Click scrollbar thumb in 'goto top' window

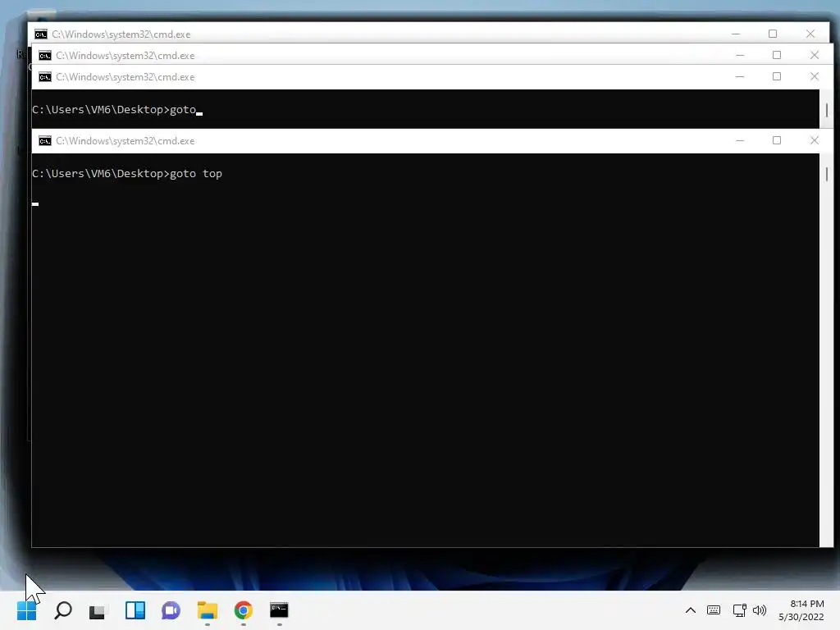click(827, 174)
